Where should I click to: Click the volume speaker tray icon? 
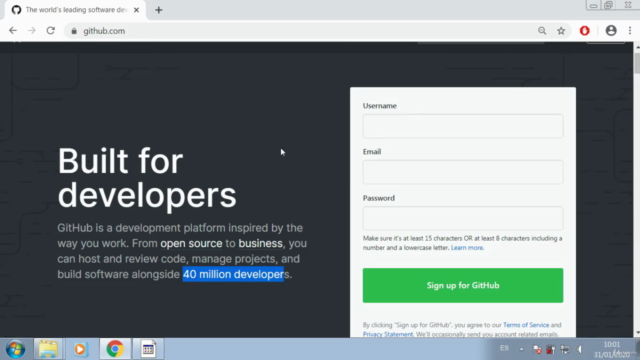click(x=580, y=349)
